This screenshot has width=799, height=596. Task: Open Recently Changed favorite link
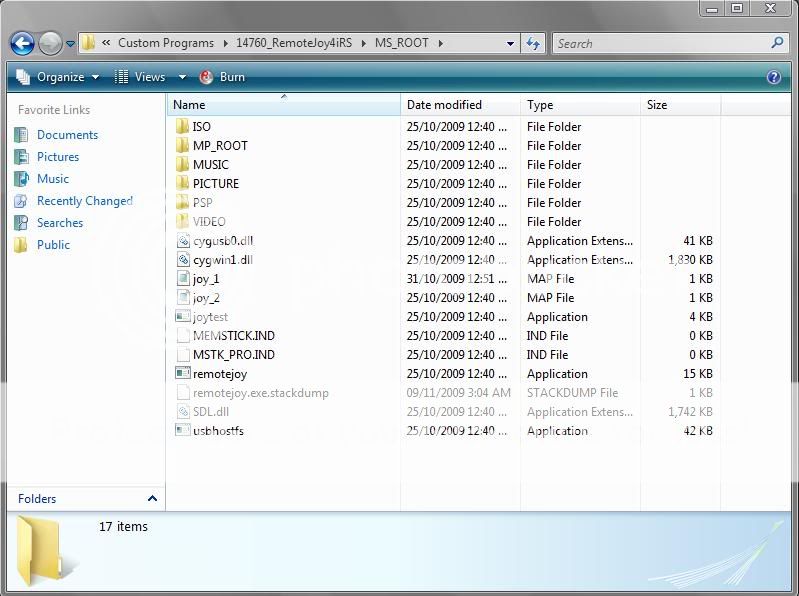84,201
